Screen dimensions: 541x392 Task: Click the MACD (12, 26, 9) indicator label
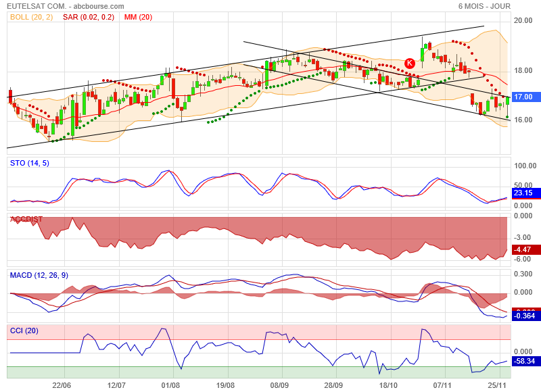pyautogui.click(x=39, y=275)
